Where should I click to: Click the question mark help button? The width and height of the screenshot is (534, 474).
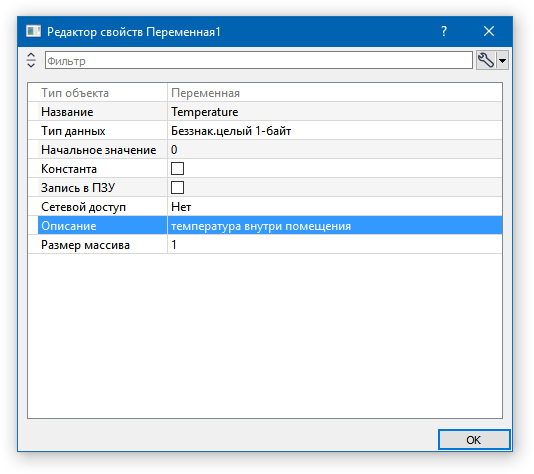[x=444, y=31]
